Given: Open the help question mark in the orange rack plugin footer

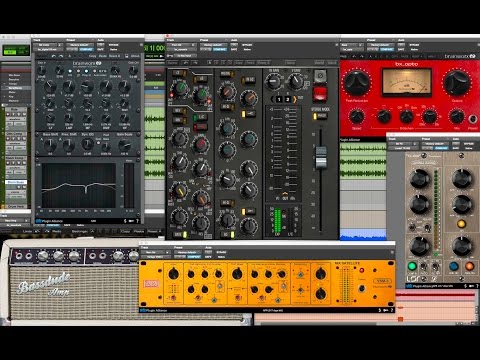Looking at the screenshot, I should click(x=392, y=310).
